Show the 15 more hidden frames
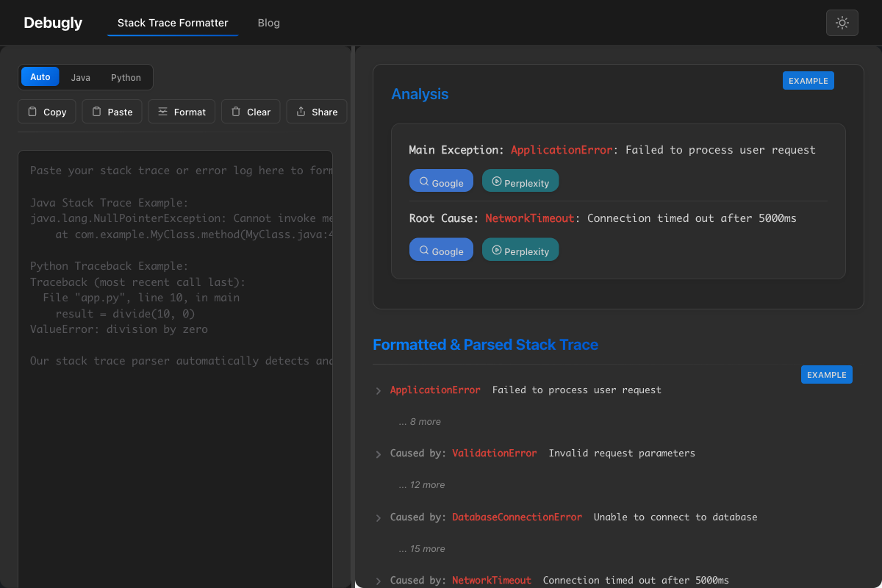Viewport: 882px width, 588px height. coord(422,549)
